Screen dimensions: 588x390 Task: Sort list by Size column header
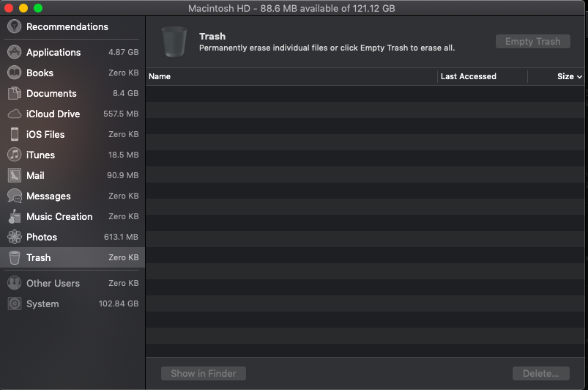tap(556, 76)
